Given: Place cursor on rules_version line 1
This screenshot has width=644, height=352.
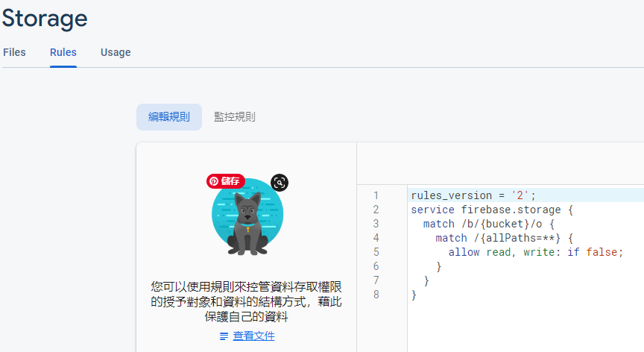Looking at the screenshot, I should point(473,195).
